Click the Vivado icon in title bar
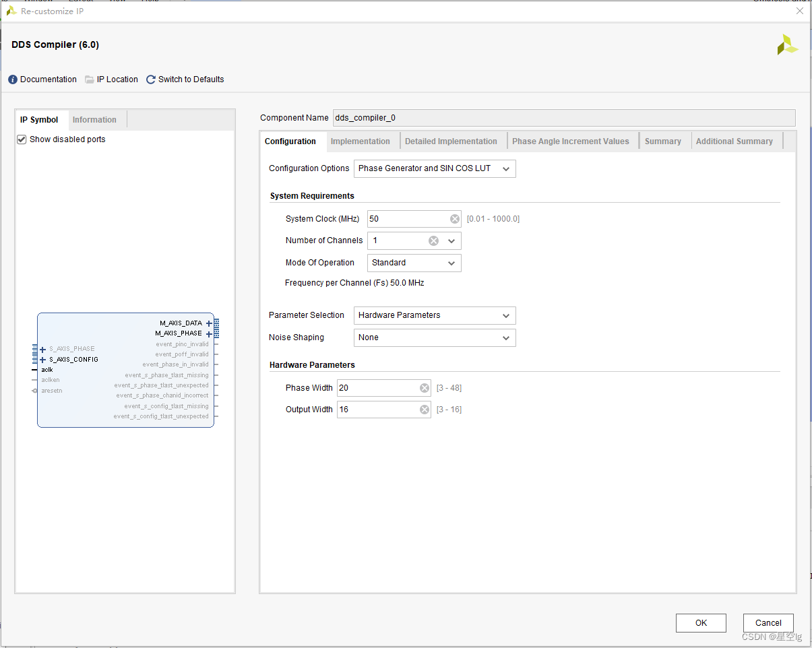 [11, 11]
